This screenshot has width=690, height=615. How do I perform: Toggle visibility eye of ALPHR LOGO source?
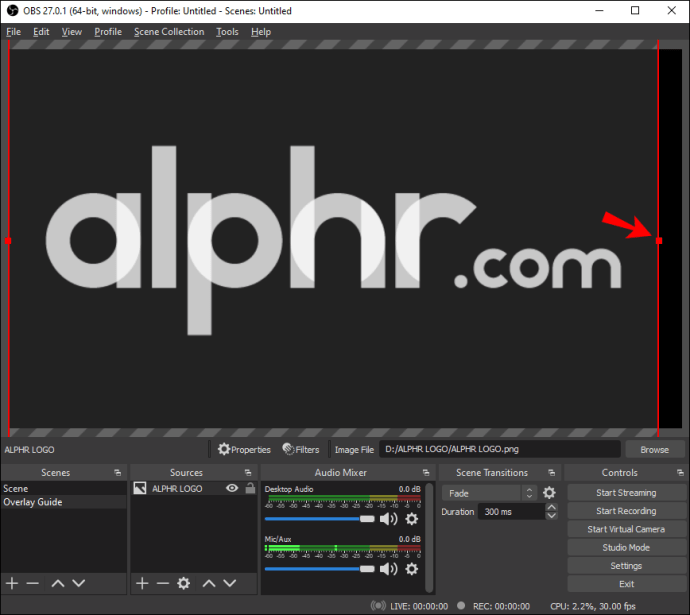[x=232, y=488]
